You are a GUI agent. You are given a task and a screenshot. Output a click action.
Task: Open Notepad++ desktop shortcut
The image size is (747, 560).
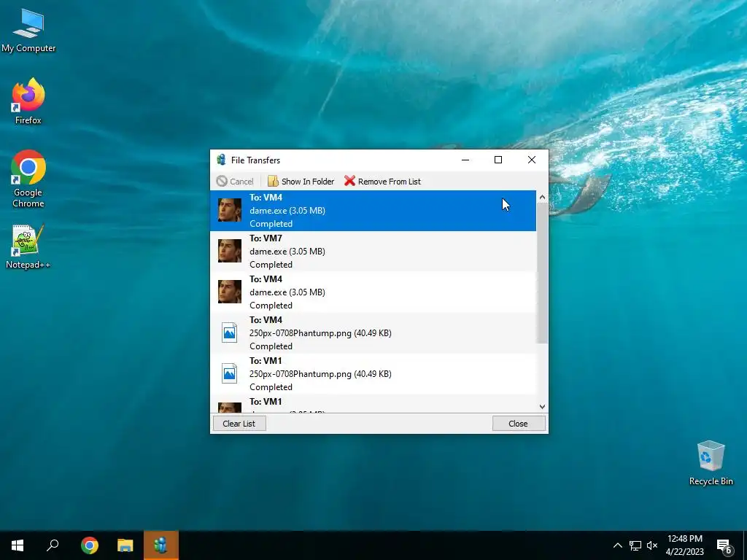click(x=28, y=247)
